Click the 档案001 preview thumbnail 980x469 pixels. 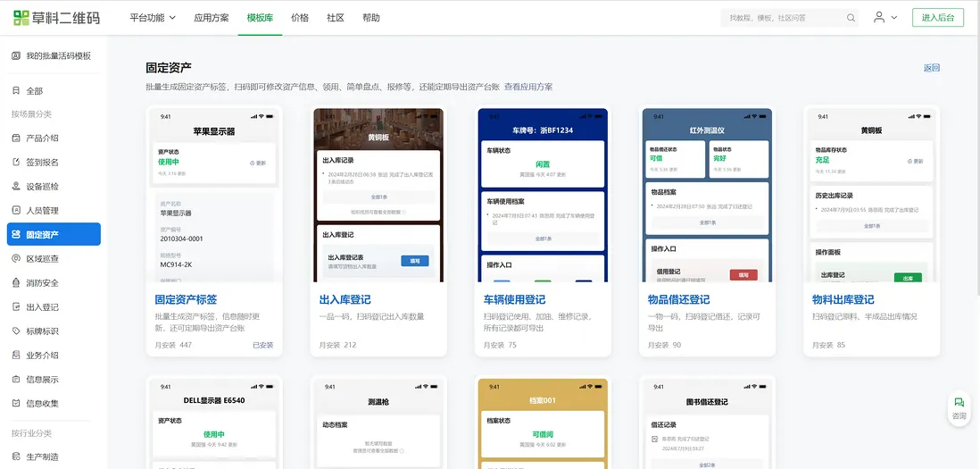pos(544,423)
